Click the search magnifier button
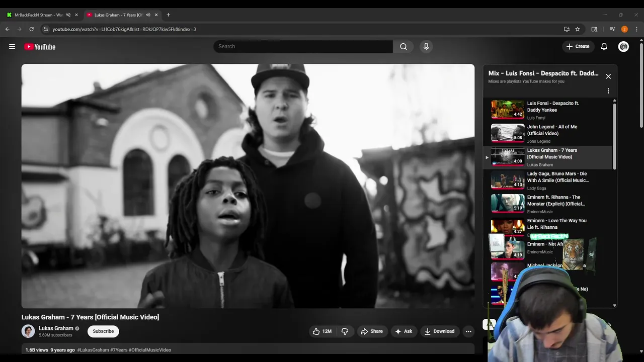Viewport: 644px width, 362px height. [404, 47]
